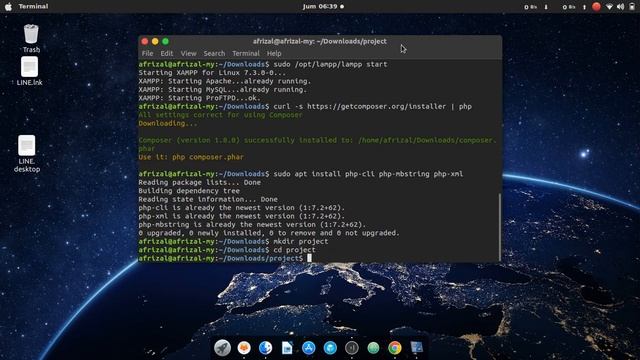This screenshot has width=640, height=360.
Task: Click the upload speed indicator in the top bar
Action: [x=574, y=7]
